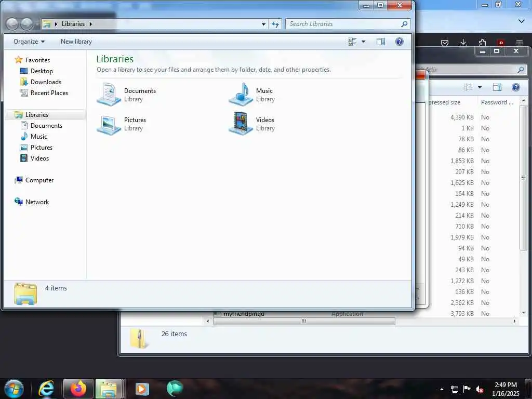Image resolution: width=532 pixels, height=399 pixels.
Task: Select Documents under Libraries in sidebar
Action: tap(46, 126)
